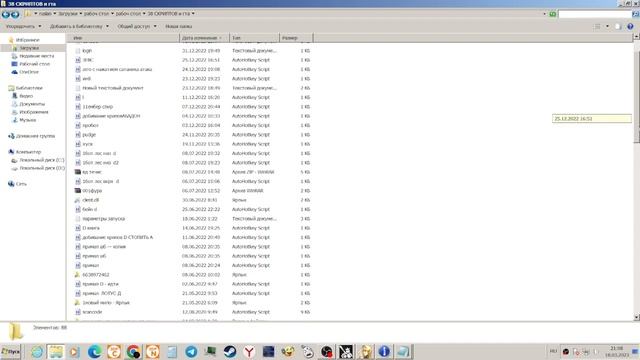Click 38 СКРИПТОВ и гта breadcrumb segment
This screenshot has height=360, width=640.
coord(169,13)
